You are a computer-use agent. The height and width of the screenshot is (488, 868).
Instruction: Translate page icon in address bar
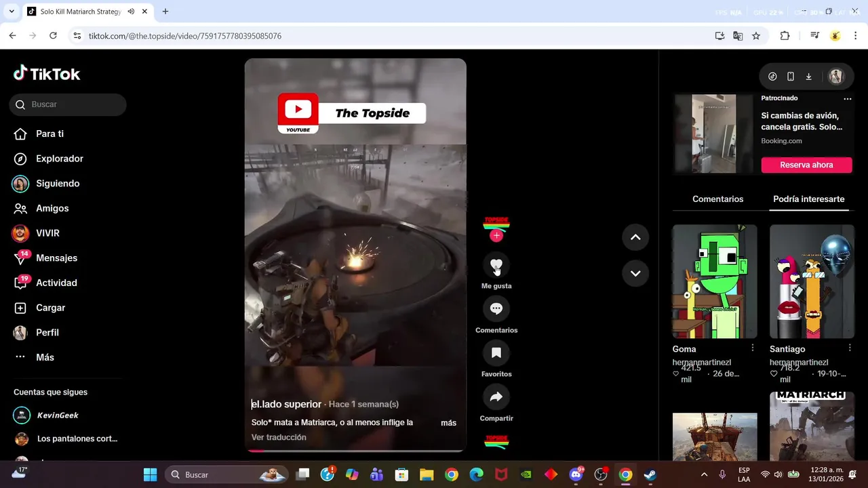(738, 36)
